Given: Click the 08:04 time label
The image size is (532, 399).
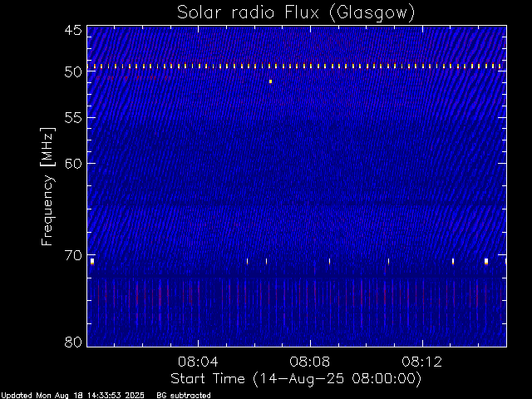Looking at the screenshot, I should tap(198, 362).
